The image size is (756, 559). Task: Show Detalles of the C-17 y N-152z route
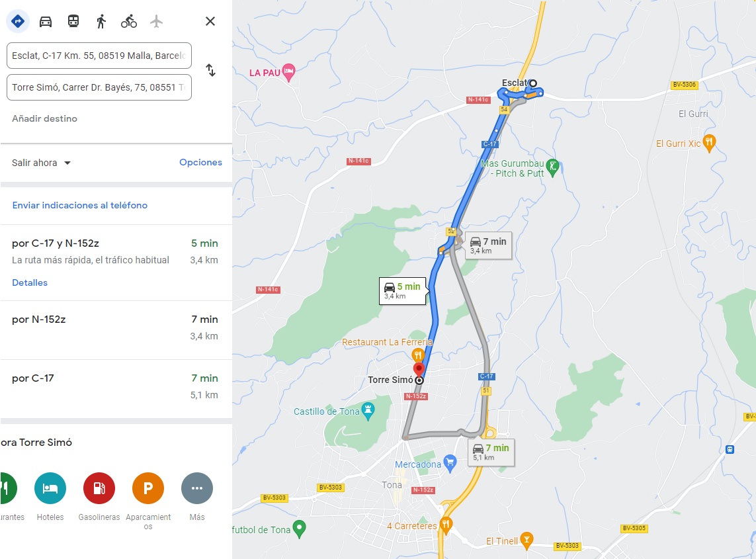(x=29, y=282)
